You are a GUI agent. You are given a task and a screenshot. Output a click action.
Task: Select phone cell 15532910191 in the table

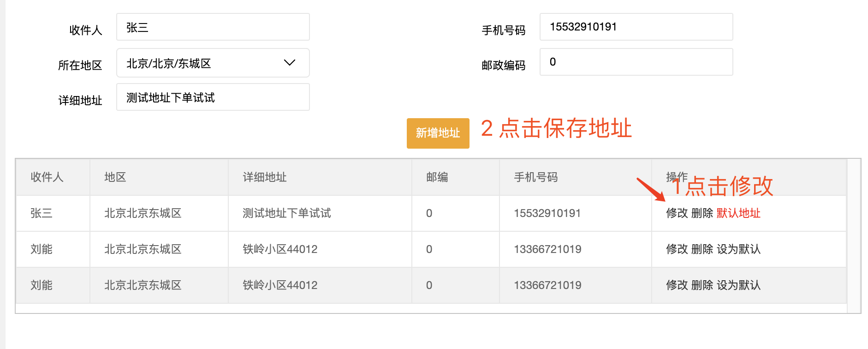click(547, 213)
